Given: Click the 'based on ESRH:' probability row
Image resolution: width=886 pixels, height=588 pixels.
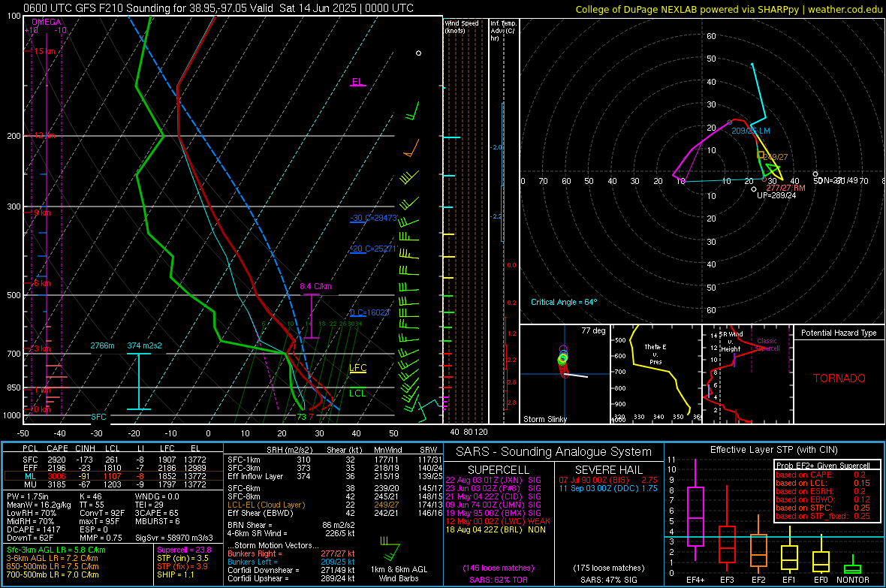Looking at the screenshot, I should 823,491.
